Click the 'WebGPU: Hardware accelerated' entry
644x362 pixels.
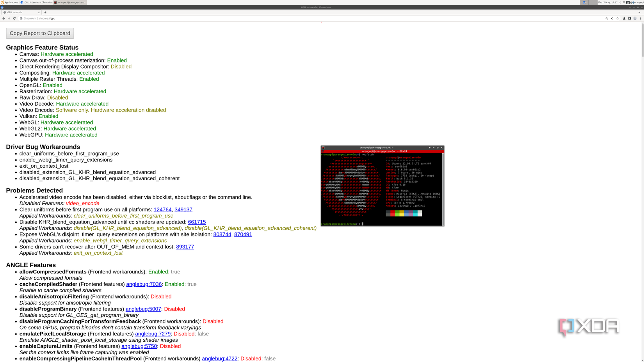click(x=59, y=135)
